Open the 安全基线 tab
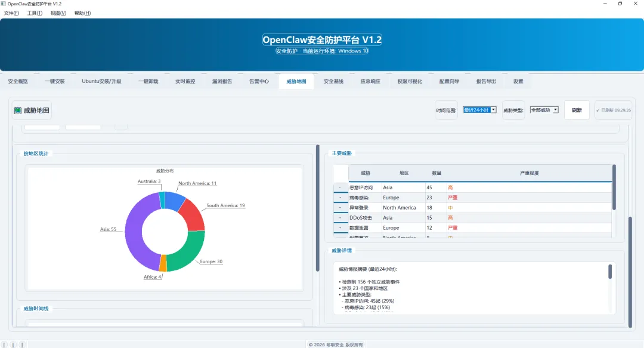The image size is (644, 348). 333,81
